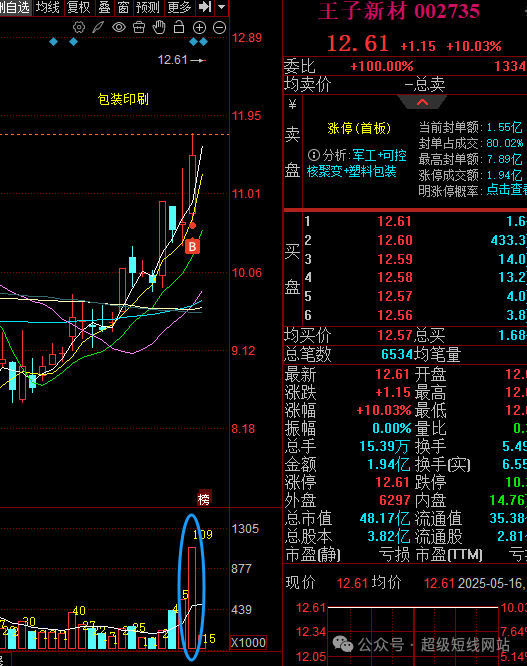Open the 更多 menu
This screenshot has width=527, height=666.
pos(179,7)
